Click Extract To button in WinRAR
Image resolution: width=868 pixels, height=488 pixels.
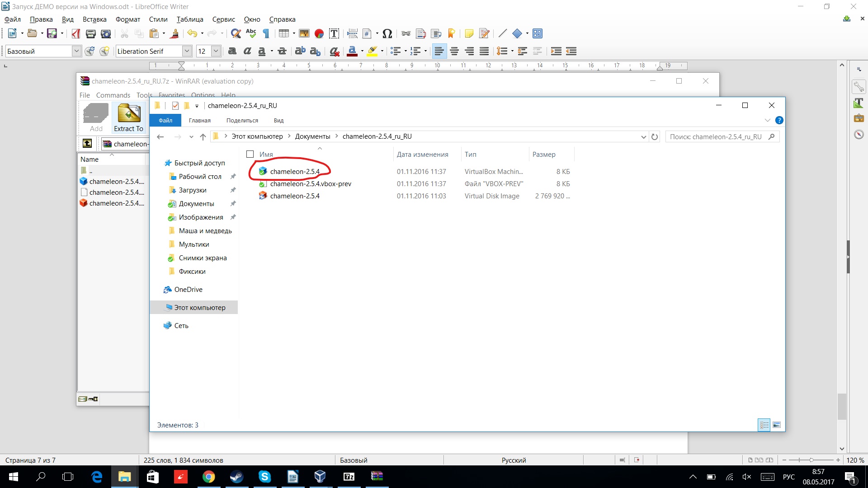click(129, 118)
